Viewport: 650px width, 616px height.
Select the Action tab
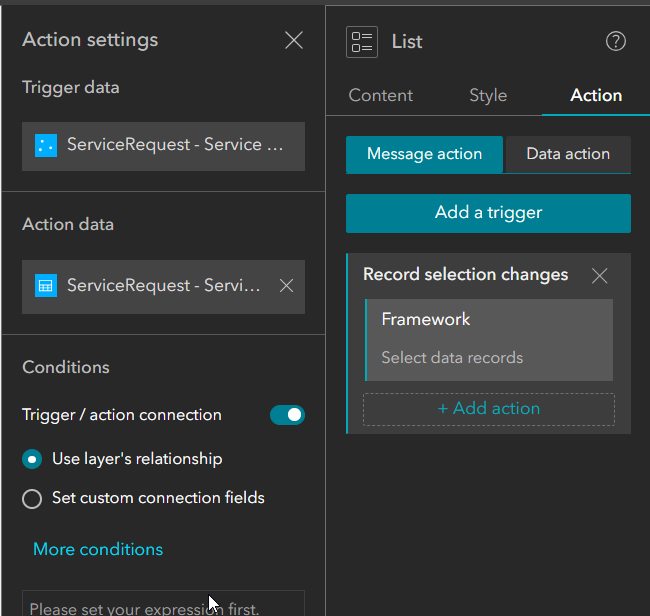click(x=596, y=96)
